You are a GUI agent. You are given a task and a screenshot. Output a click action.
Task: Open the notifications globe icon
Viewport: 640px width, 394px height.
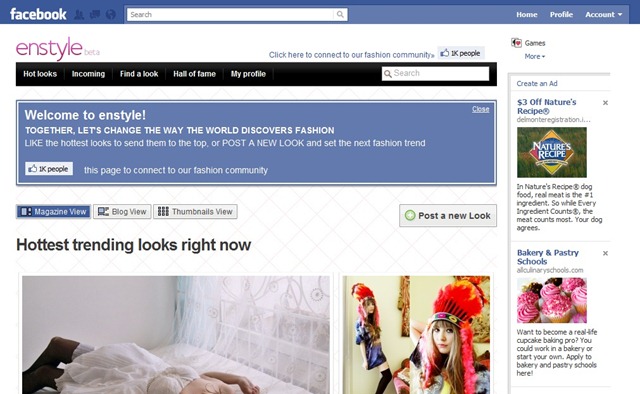coord(111,15)
